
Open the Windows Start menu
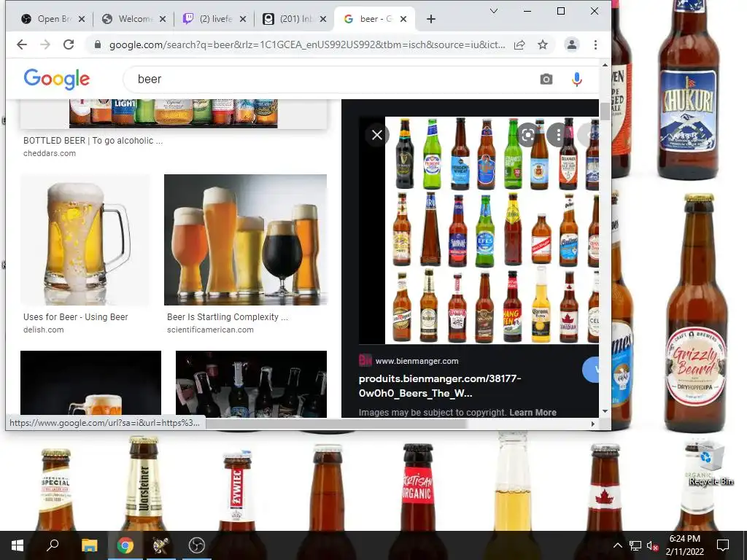18,545
